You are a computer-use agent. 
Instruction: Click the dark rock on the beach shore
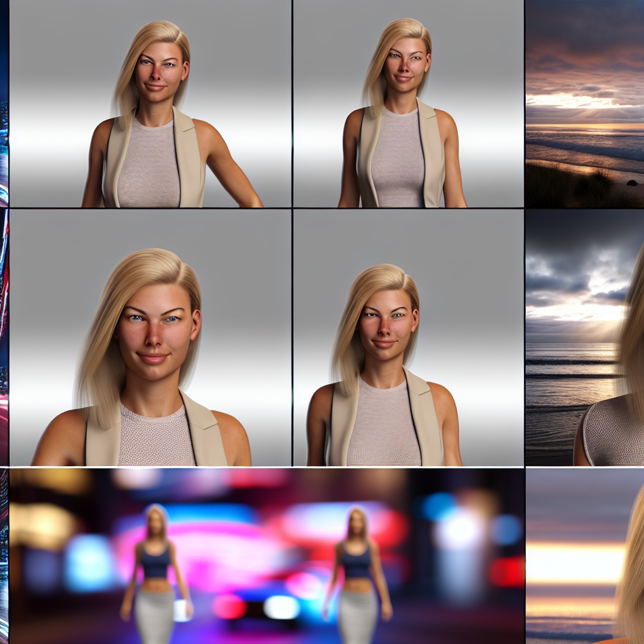tap(631, 183)
